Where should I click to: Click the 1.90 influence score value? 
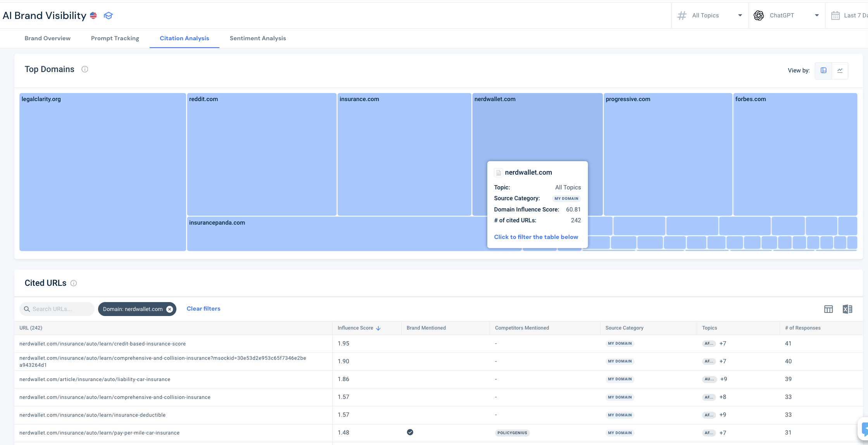point(343,361)
